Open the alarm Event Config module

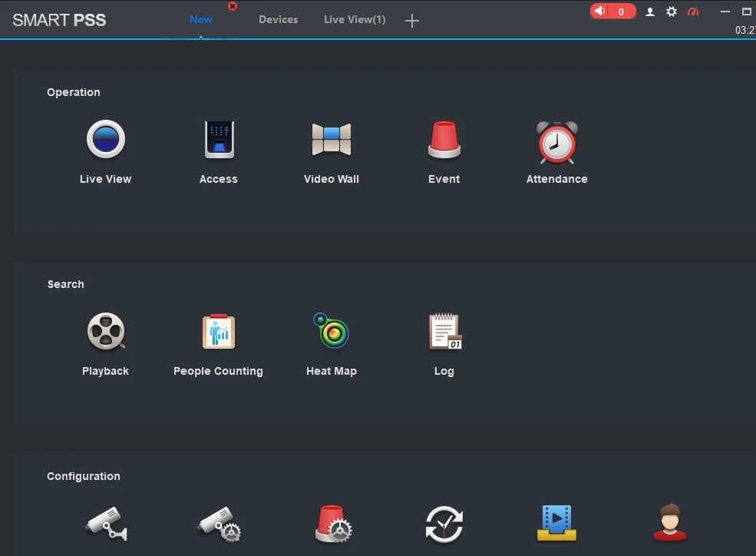point(332,524)
